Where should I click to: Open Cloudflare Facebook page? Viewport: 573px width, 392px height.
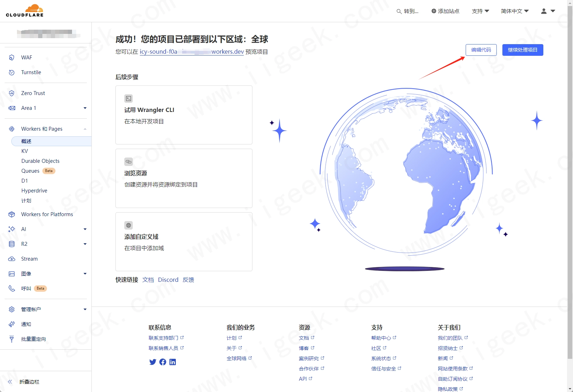pyautogui.click(x=163, y=362)
